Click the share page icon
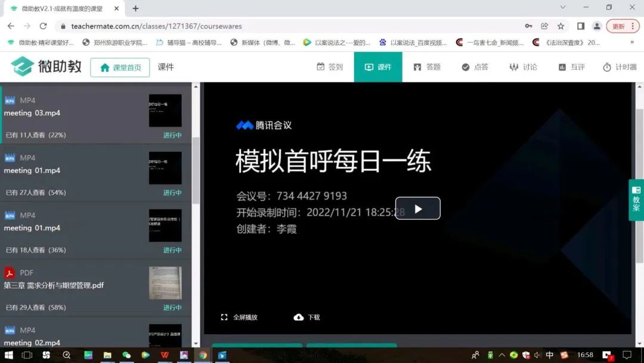 pyautogui.click(x=544, y=26)
